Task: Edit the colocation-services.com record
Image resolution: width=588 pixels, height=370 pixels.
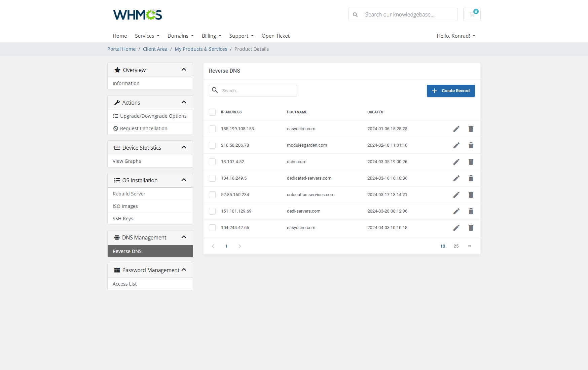Action: click(x=456, y=195)
